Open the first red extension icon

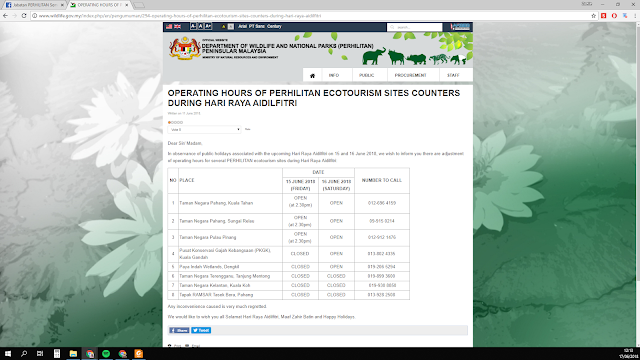[x=604, y=16]
